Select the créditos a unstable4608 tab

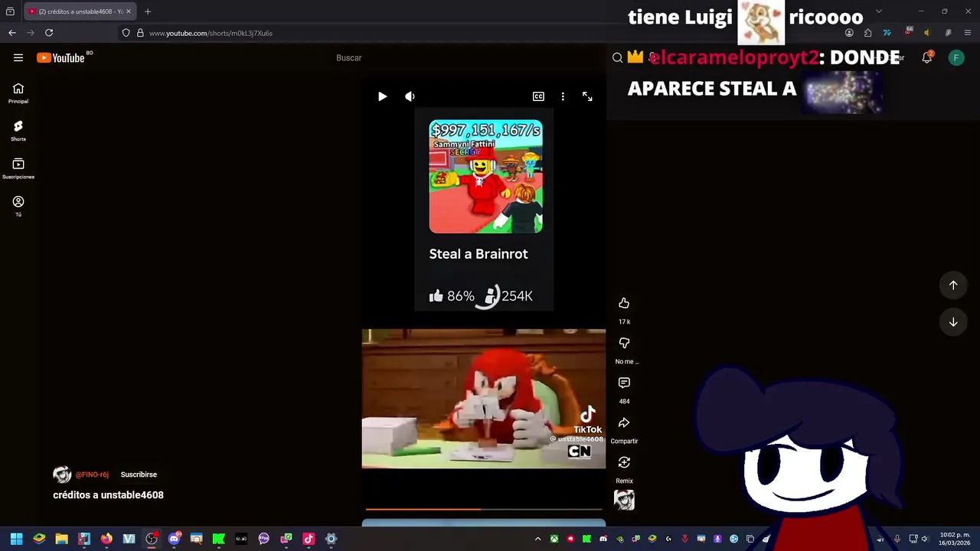[x=79, y=11]
